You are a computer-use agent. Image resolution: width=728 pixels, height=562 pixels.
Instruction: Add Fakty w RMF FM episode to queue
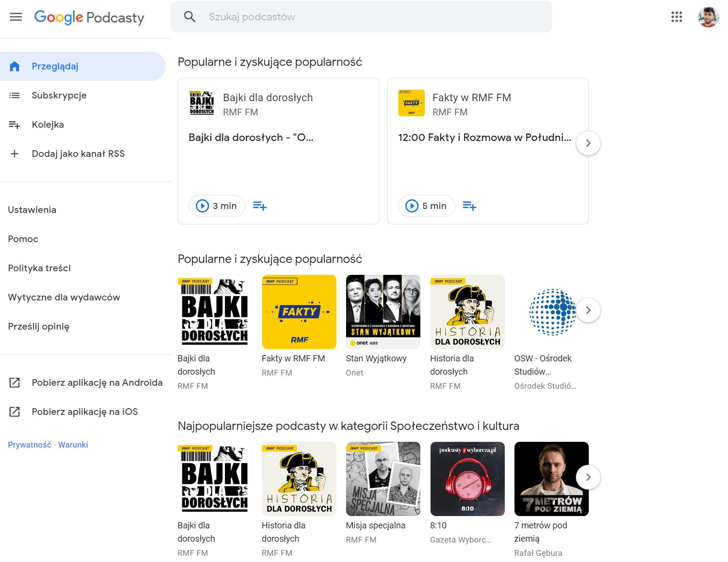(x=469, y=206)
